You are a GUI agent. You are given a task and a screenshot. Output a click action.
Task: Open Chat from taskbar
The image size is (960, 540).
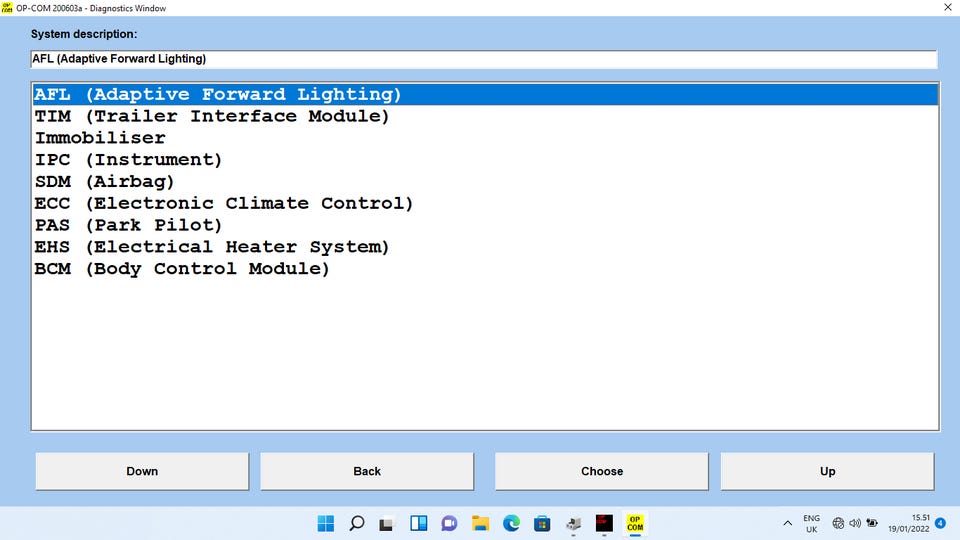coord(449,523)
